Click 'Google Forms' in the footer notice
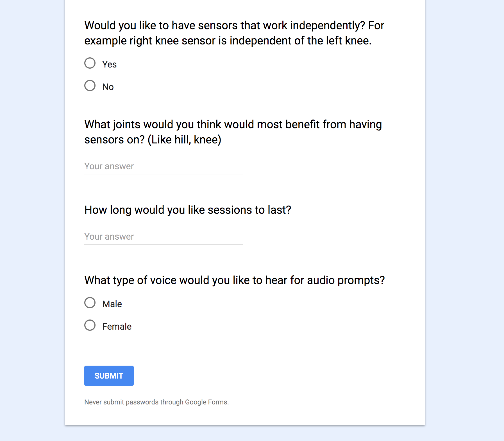Image resolution: width=504 pixels, height=441 pixels. pyautogui.click(x=206, y=402)
